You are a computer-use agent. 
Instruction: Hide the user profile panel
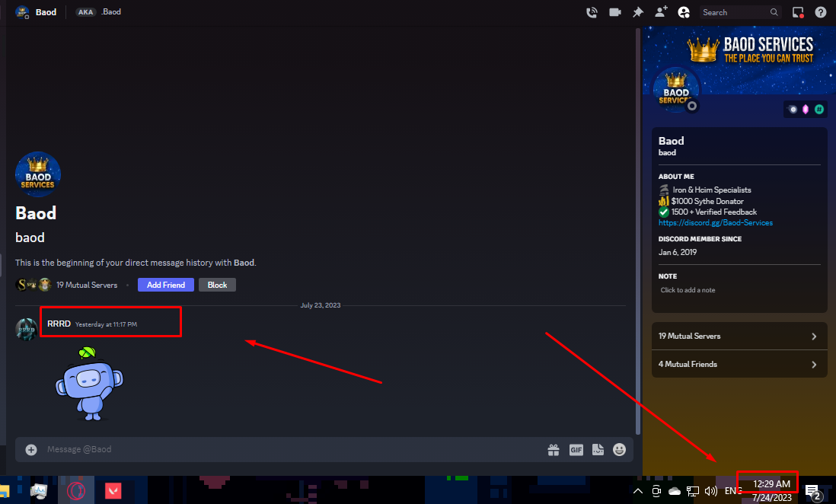pos(684,12)
